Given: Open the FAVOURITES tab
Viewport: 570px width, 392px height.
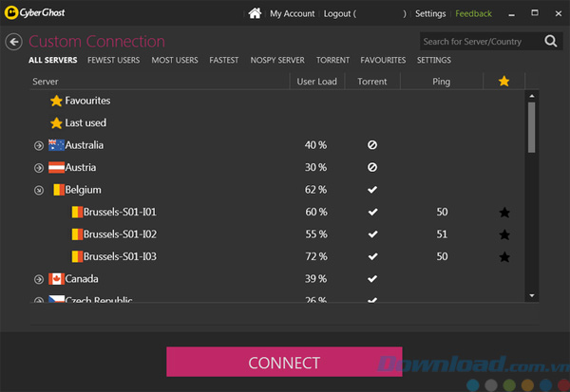Looking at the screenshot, I should [x=383, y=60].
